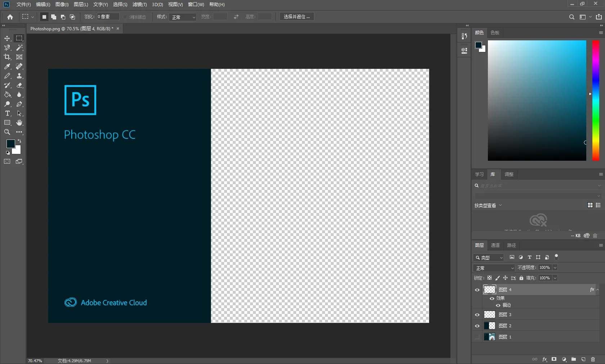Open the 不透明度 opacity dropdown arrow

click(x=555, y=268)
